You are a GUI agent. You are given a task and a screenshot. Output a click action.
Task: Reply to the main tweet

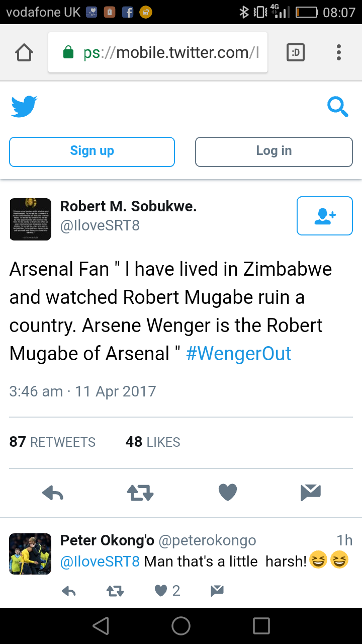coord(53,493)
